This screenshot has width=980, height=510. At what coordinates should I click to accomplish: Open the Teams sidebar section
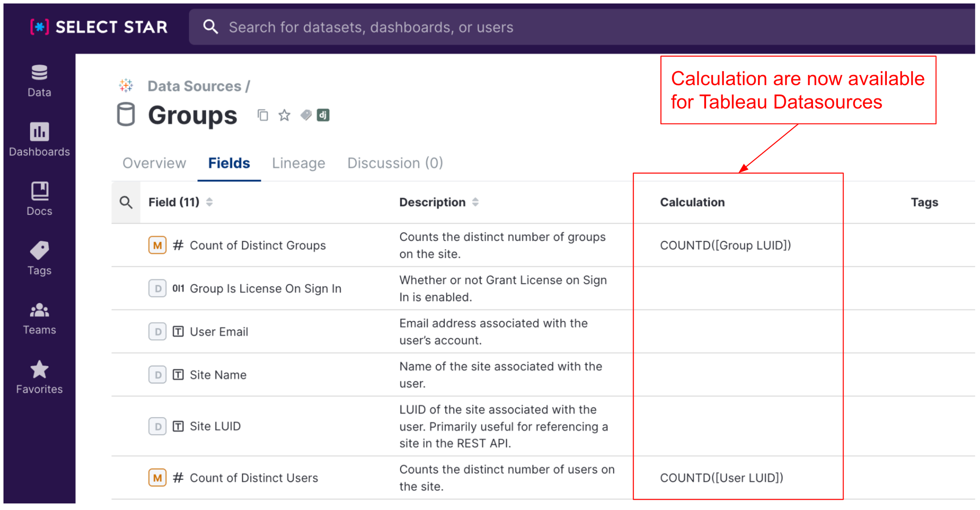pyautogui.click(x=39, y=318)
